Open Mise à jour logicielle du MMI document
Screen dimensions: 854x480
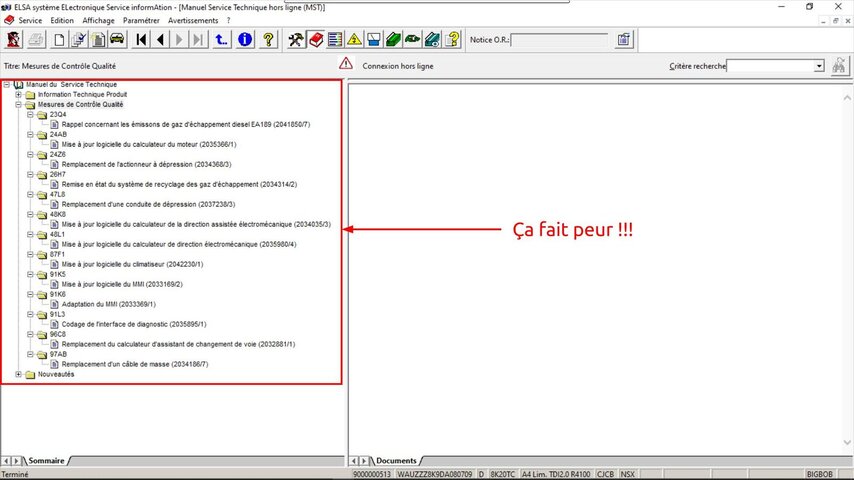click(x=122, y=284)
